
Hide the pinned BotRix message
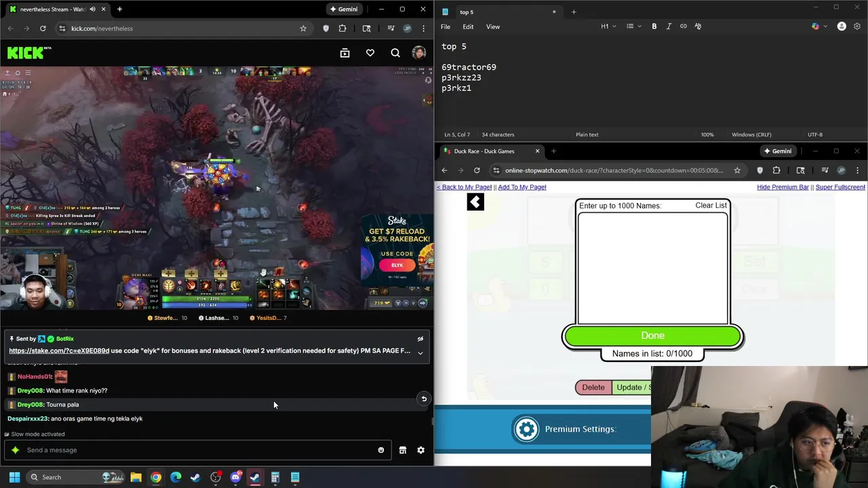pyautogui.click(x=420, y=339)
